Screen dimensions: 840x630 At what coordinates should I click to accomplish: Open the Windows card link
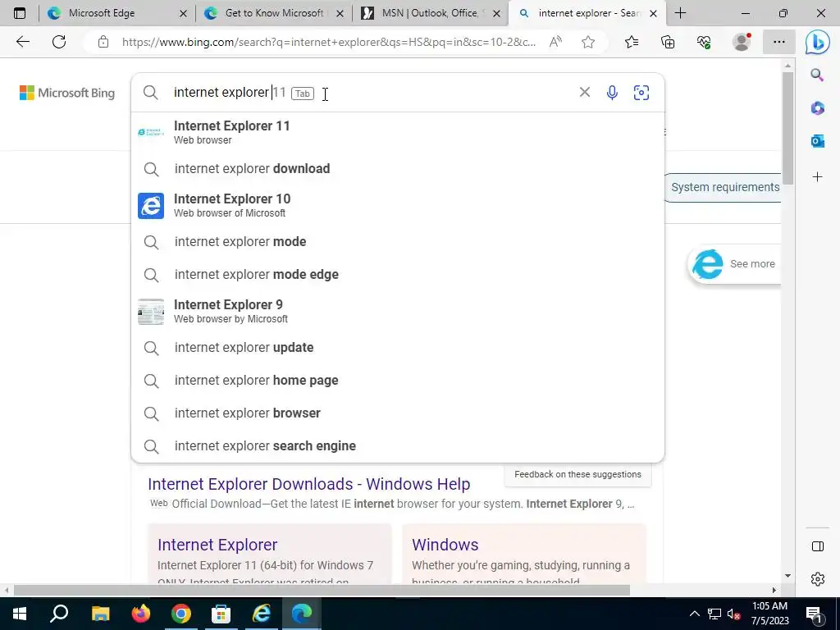[x=445, y=545]
